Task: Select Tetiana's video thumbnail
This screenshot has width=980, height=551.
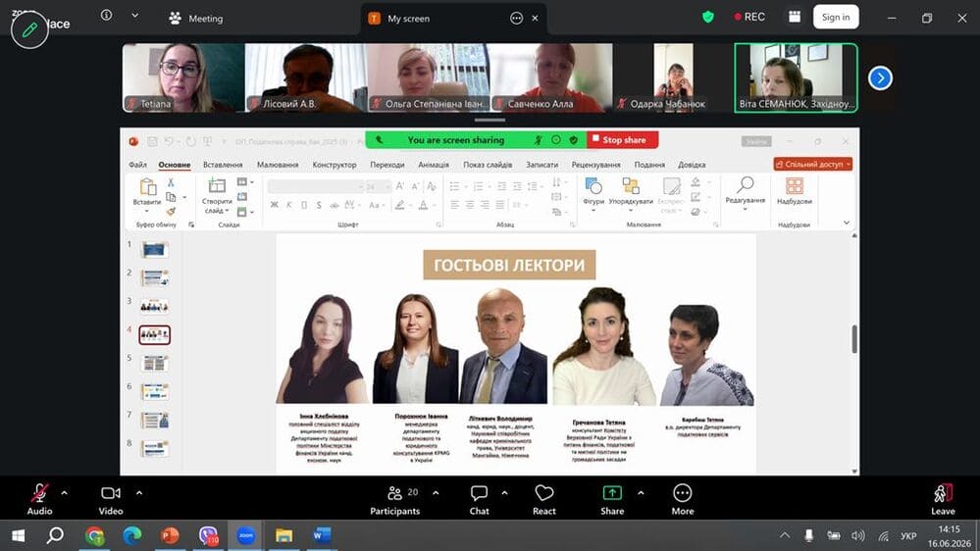Action: pyautogui.click(x=183, y=77)
